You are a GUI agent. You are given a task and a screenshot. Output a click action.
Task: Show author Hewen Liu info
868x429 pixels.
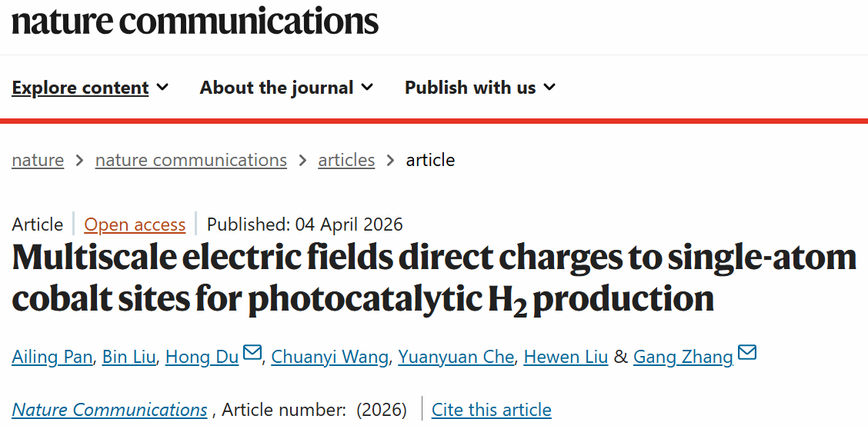click(566, 357)
